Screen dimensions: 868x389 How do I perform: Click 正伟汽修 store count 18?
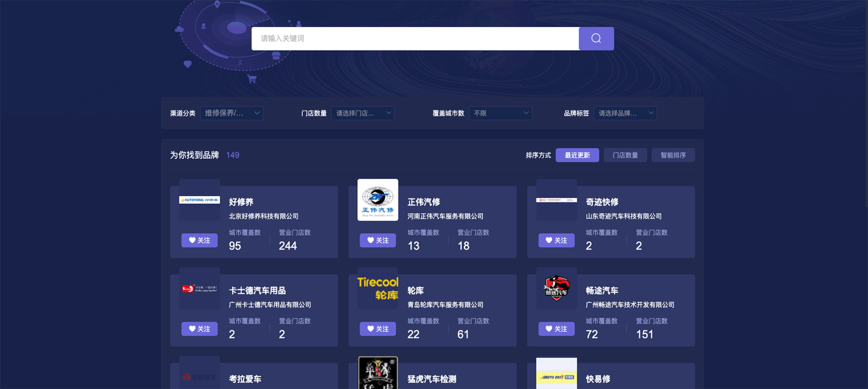463,246
